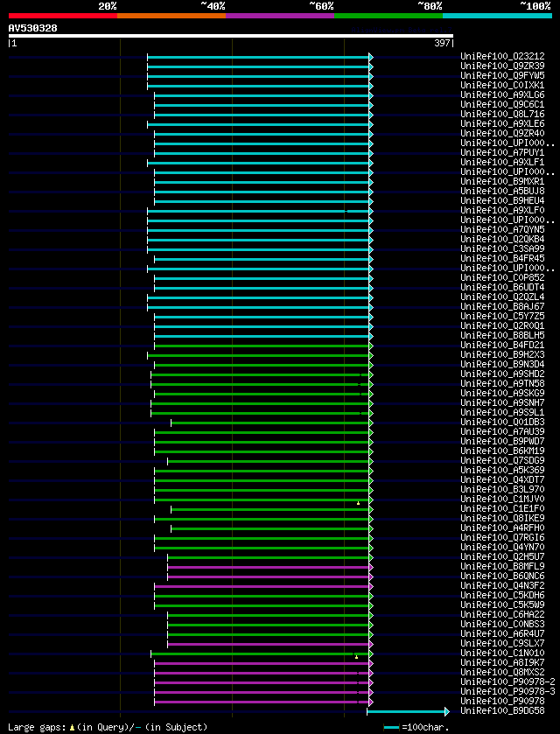Click the UniRef100_B8AJ67 label
The height and width of the screenshot is (734, 560).
(502, 306)
